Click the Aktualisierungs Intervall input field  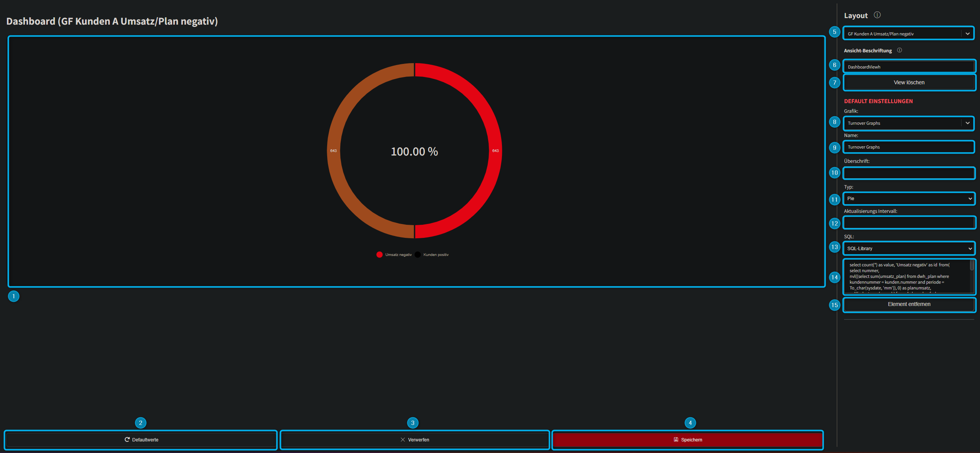pyautogui.click(x=909, y=222)
